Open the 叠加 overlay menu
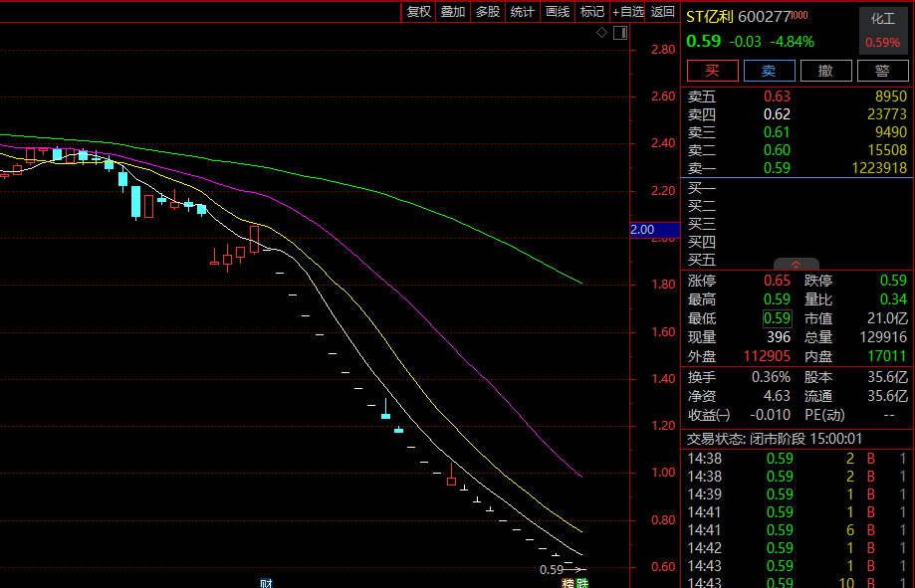 [453, 12]
